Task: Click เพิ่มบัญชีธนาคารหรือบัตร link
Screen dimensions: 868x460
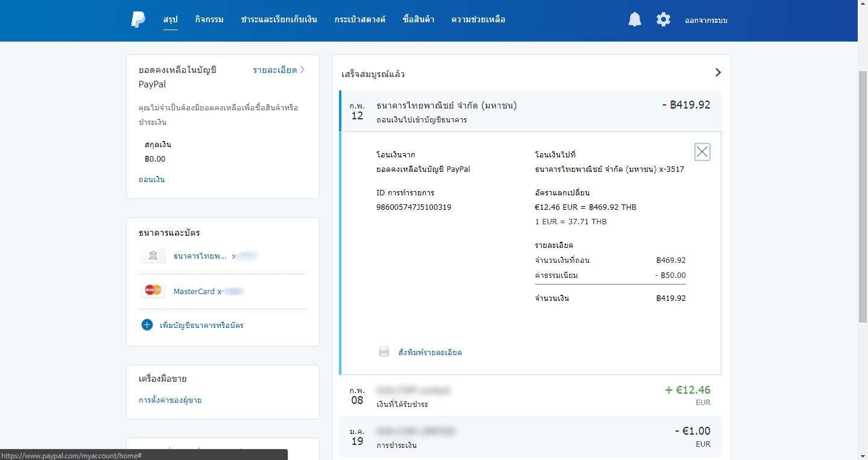Action: [201, 325]
